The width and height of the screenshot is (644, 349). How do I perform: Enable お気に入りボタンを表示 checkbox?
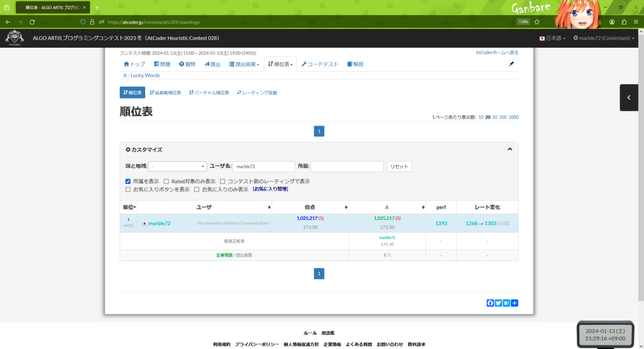point(128,190)
